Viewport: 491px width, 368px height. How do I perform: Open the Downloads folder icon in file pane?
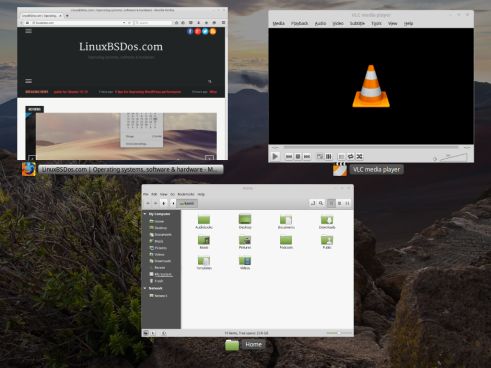click(x=327, y=222)
